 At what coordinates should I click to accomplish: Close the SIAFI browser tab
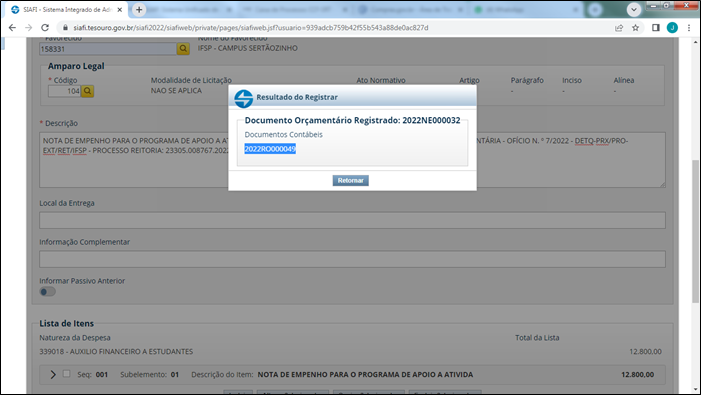click(x=119, y=9)
